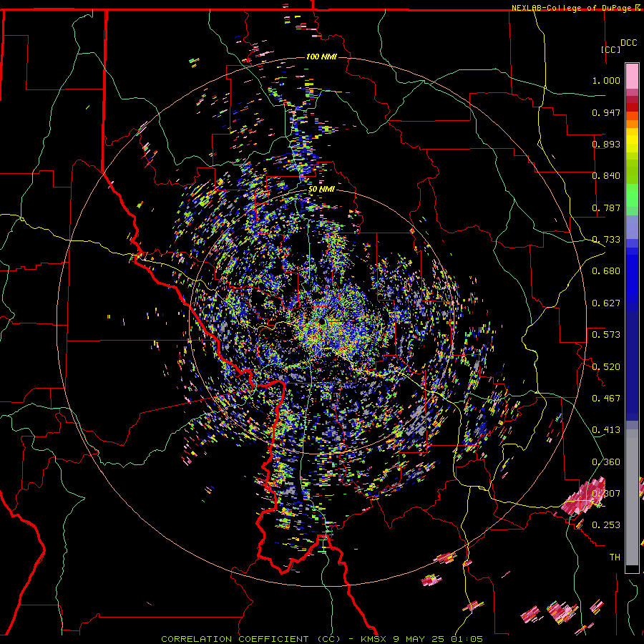Select the 0.680 scale value
This screenshot has height=644, width=644.
pos(606,271)
